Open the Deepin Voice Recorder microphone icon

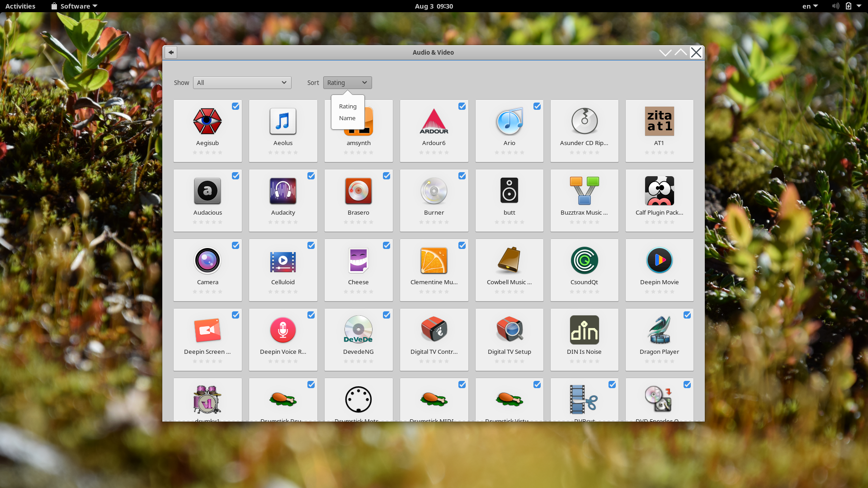tap(283, 330)
